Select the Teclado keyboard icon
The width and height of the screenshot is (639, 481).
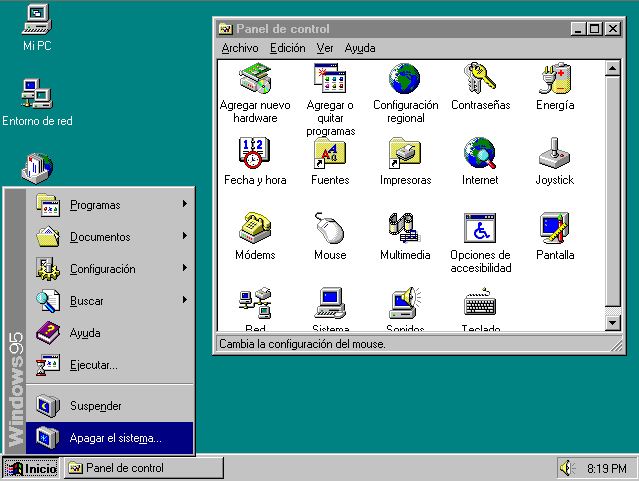tap(480, 303)
